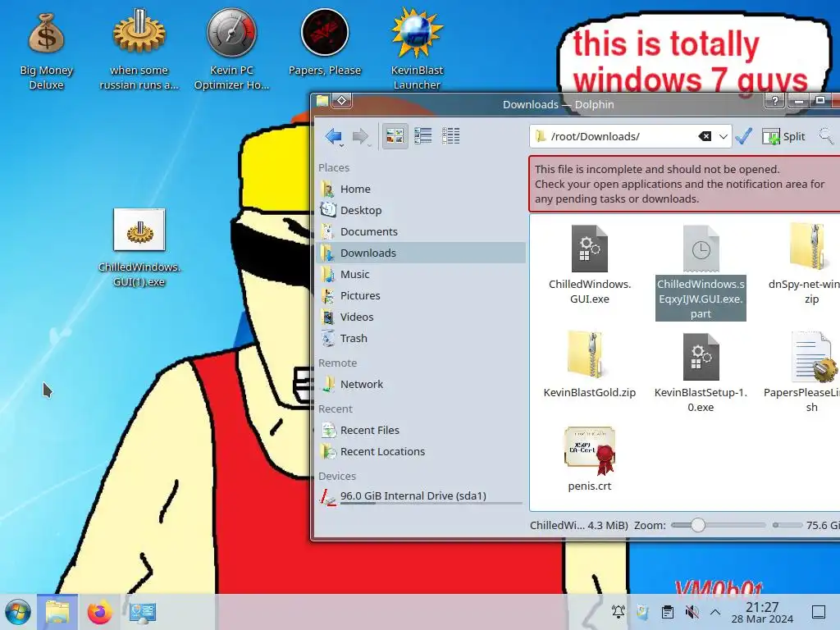
Task: Open Dolphin window menu icon in titlebar
Action: coord(322,101)
